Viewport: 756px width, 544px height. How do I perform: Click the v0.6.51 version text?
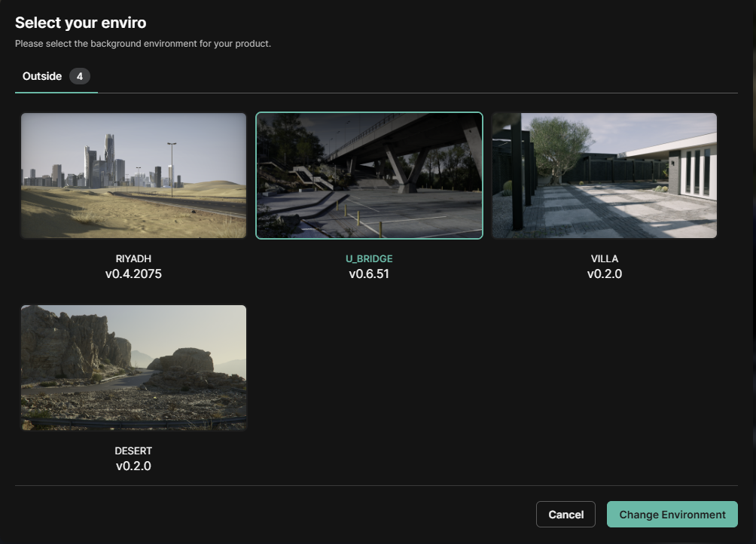[x=369, y=274]
